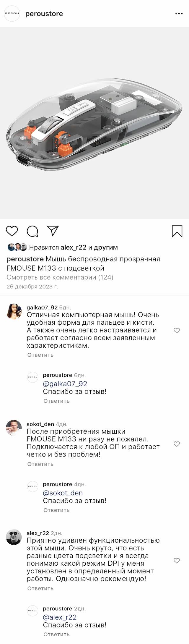Like the post with the heart icon
The image size is (189, 644).
(12, 231)
